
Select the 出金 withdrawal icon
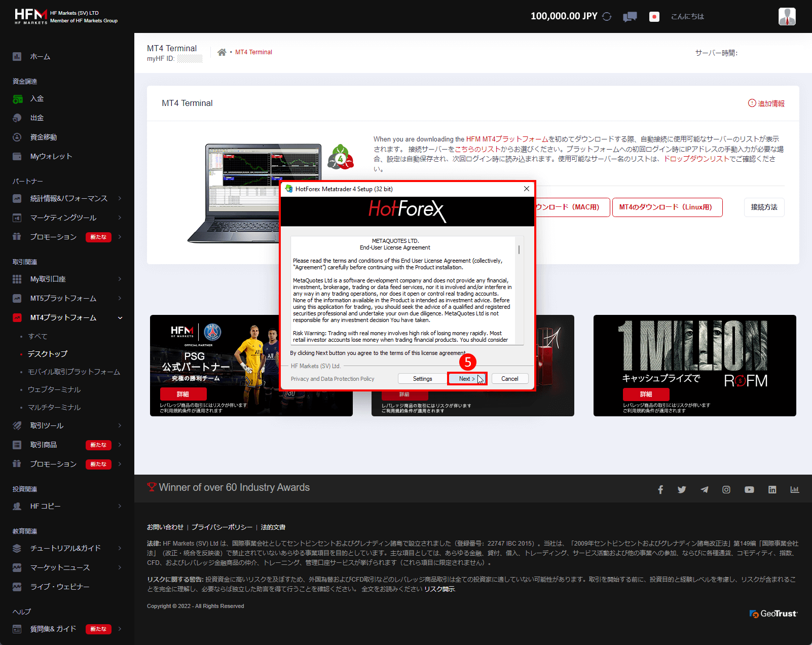pyautogui.click(x=18, y=117)
